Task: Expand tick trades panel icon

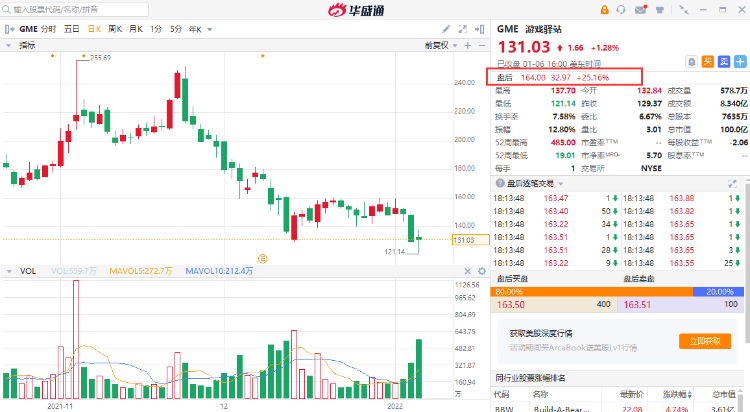Action: point(732,183)
